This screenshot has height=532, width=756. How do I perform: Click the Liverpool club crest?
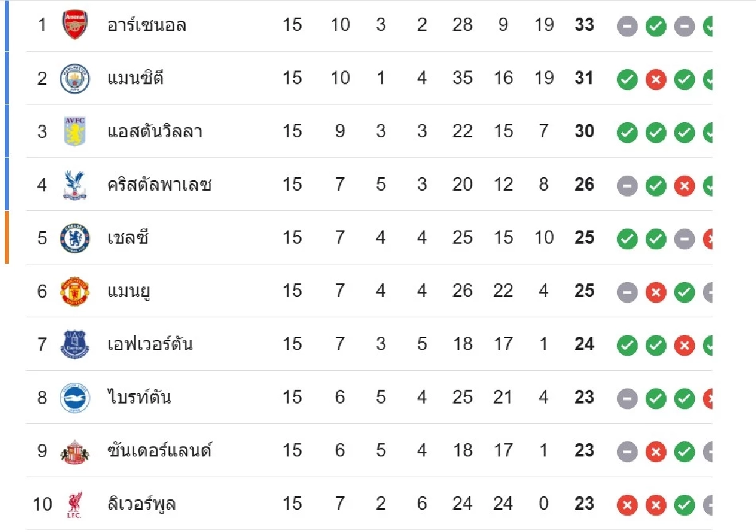pyautogui.click(x=74, y=505)
